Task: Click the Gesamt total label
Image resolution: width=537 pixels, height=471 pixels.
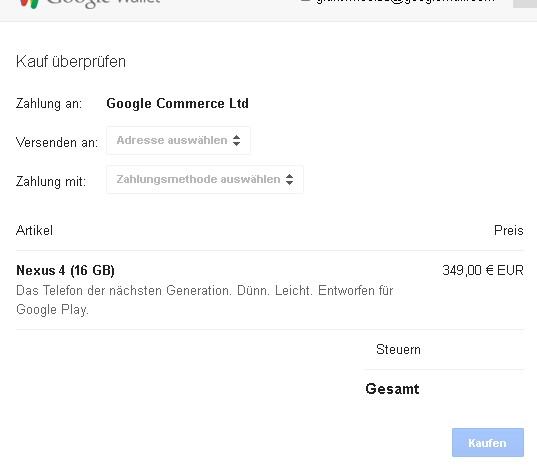Action: point(392,389)
